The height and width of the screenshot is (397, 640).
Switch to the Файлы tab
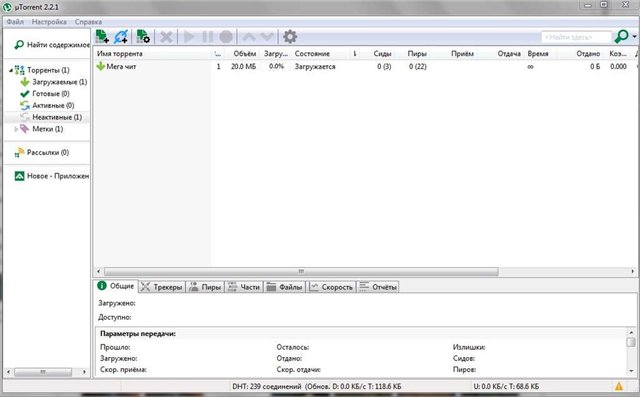coord(284,287)
